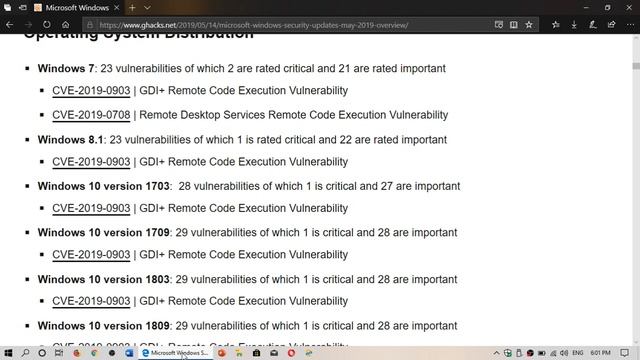Open Task View on the taskbar
Viewport: 640px width, 360px height.
(x=59, y=353)
